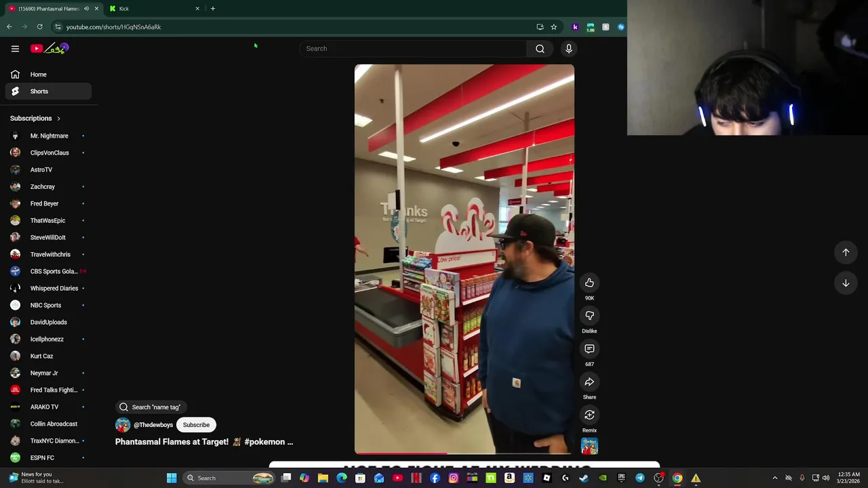Click the Windows taskbar Search box

[229, 478]
